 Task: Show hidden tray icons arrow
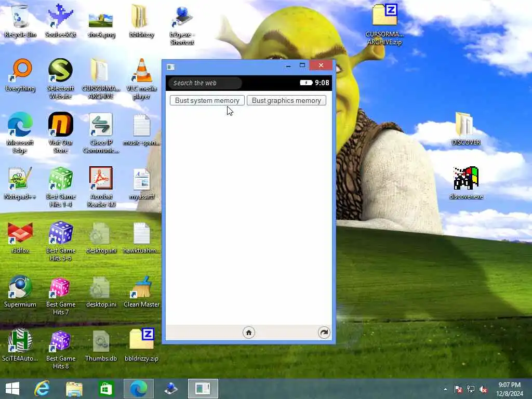445,389
